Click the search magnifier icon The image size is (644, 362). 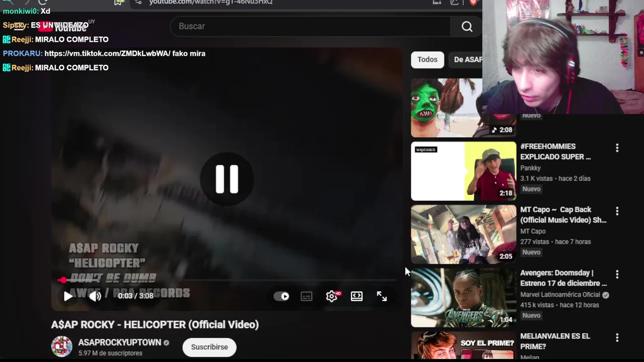pos(467,27)
